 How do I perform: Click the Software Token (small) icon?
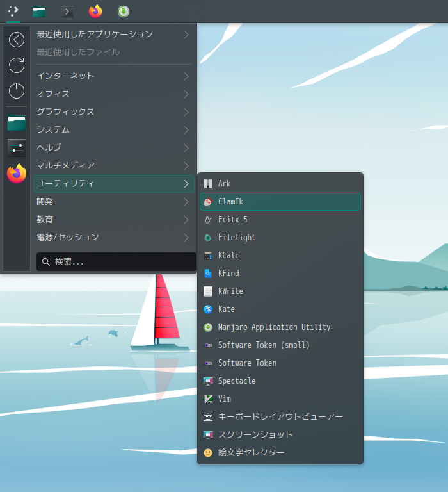208,345
